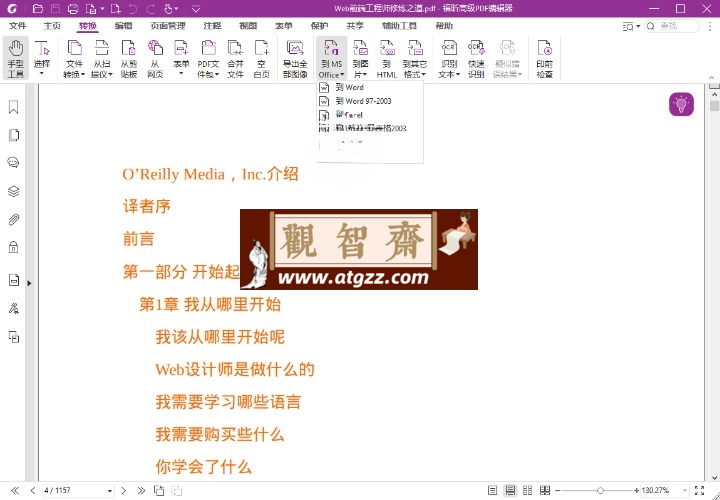Screen dimensions: 720x500
Task: Open the Preflight check (印前检查) tool
Action: 545,58
